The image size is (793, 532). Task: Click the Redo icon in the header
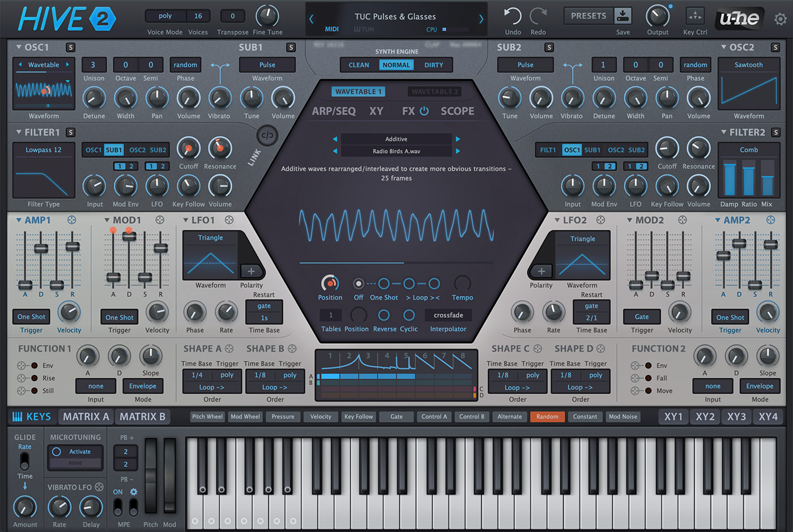pos(538,16)
